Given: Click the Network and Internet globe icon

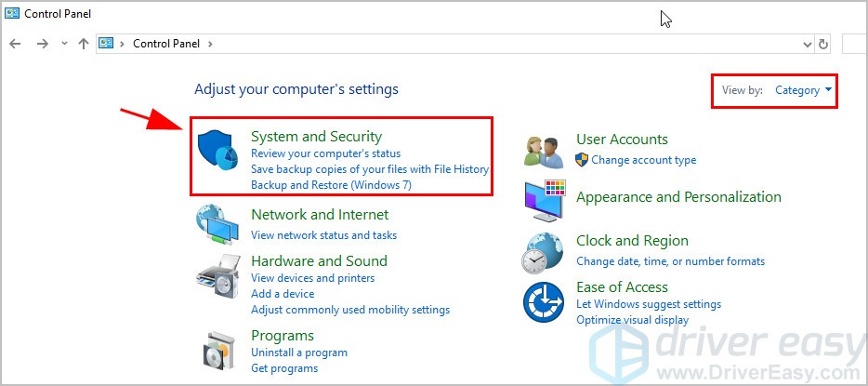Looking at the screenshot, I should pos(217,225).
